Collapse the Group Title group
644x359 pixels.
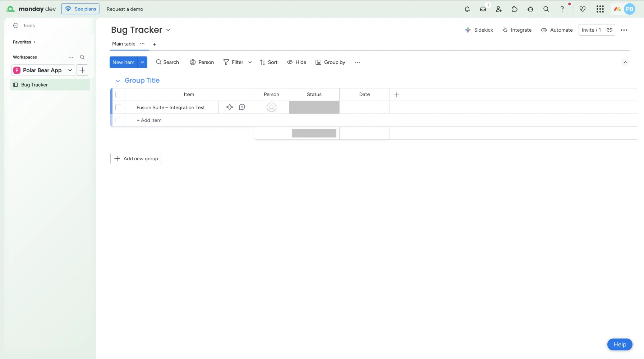click(118, 81)
